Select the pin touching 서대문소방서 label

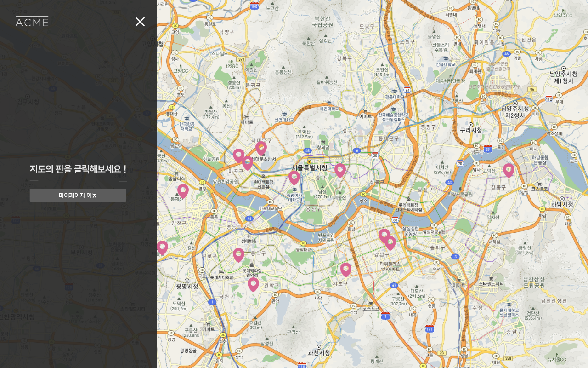click(247, 163)
